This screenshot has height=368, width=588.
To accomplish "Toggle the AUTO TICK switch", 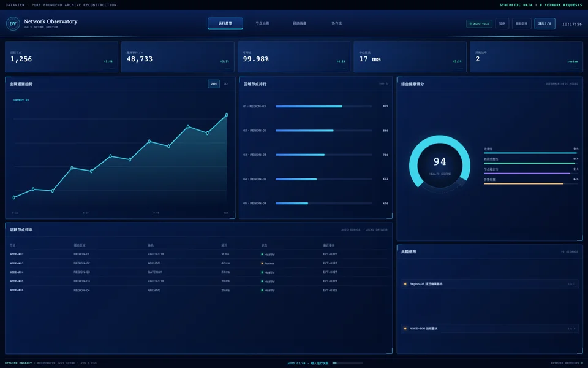I will [479, 24].
